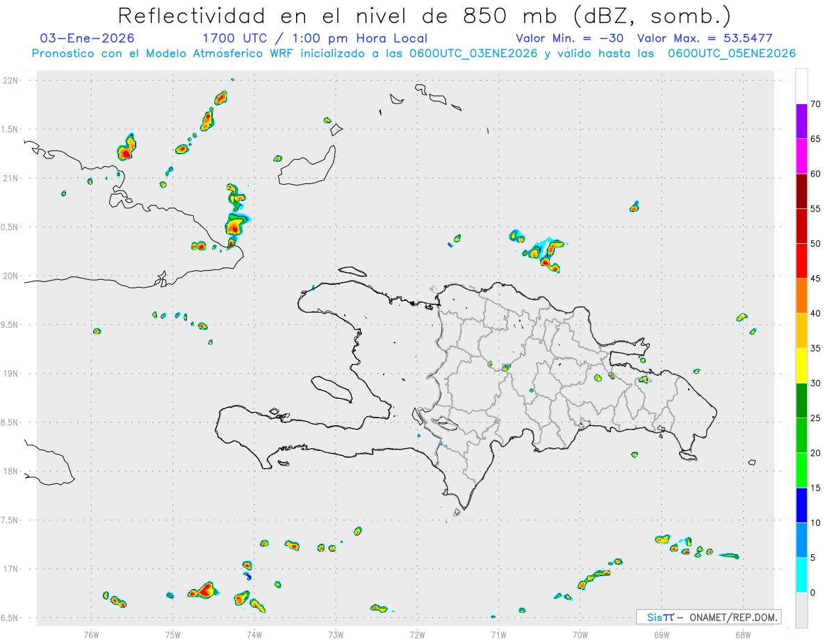Click '1700 UTC / 1:00 pm Hora Local'
This screenshot has width=834, height=644.
point(315,38)
